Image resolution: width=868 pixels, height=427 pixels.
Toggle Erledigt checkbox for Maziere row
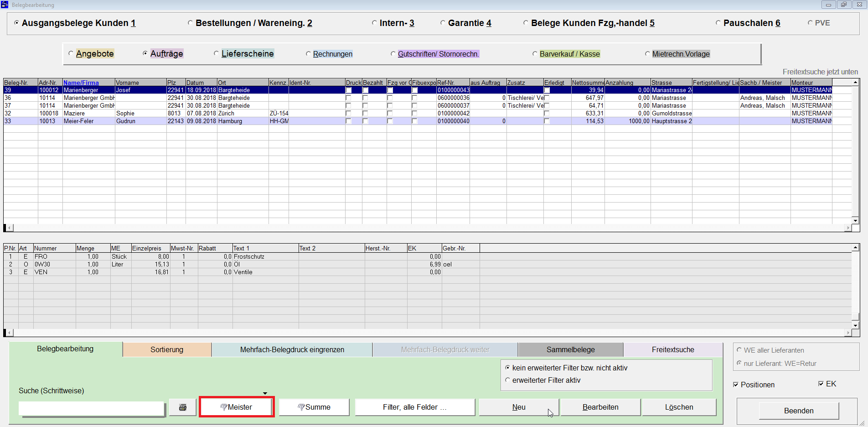(547, 114)
